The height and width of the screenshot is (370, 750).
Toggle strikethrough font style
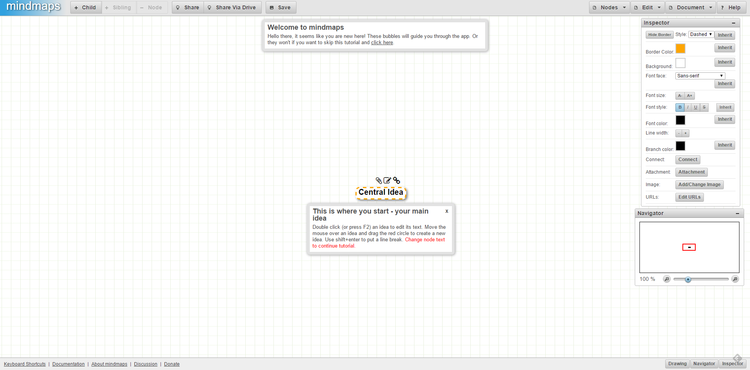(x=704, y=108)
